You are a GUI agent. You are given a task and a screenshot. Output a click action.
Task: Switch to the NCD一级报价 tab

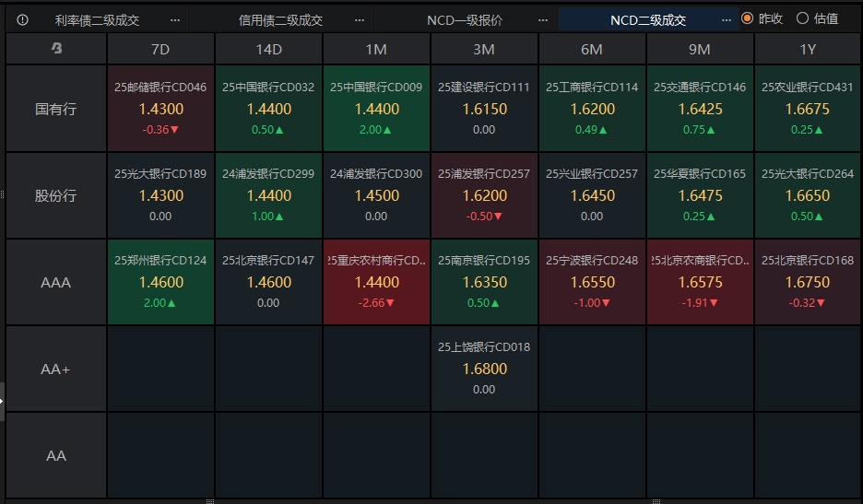pyautogui.click(x=465, y=20)
